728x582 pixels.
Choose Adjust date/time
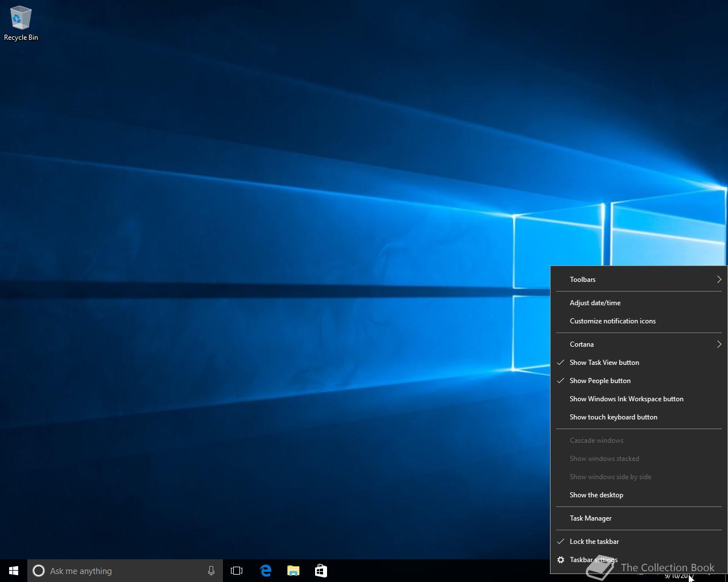tap(639, 303)
